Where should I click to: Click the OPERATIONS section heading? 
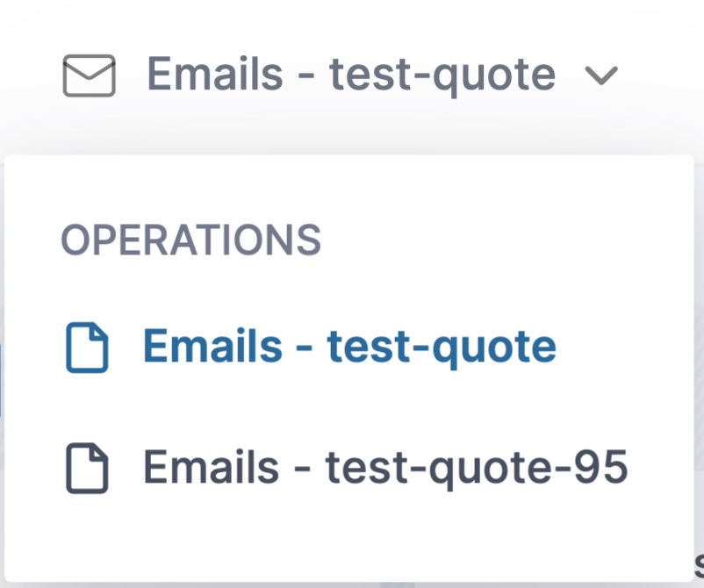[190, 240]
